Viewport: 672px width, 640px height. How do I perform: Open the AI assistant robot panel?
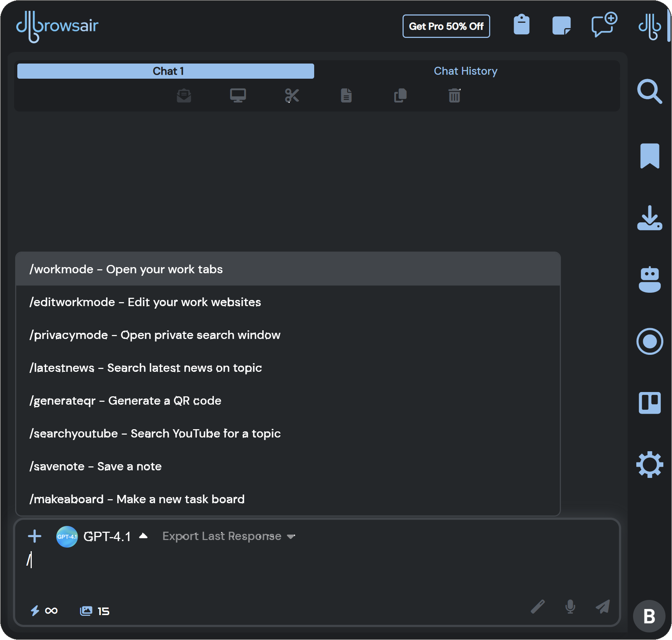[x=650, y=280]
